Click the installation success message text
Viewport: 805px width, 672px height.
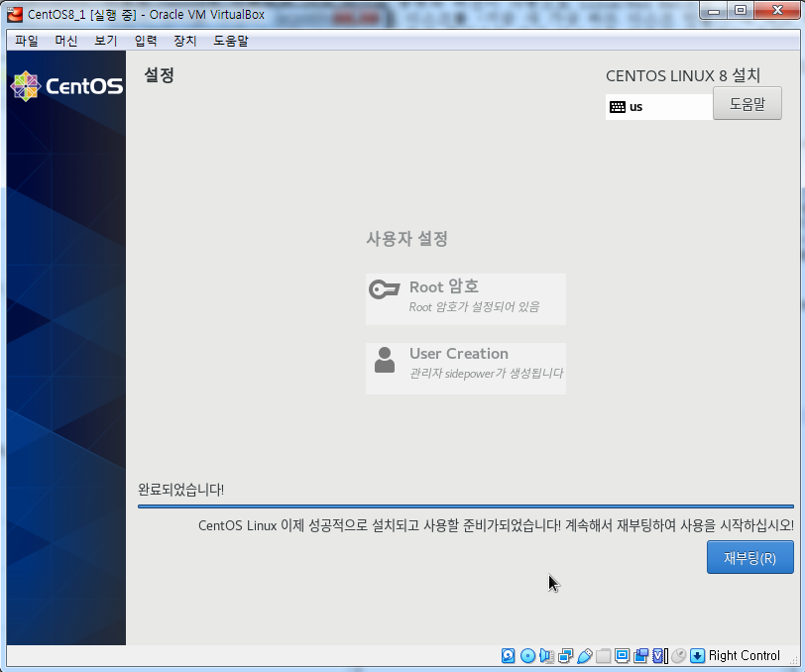[496, 525]
